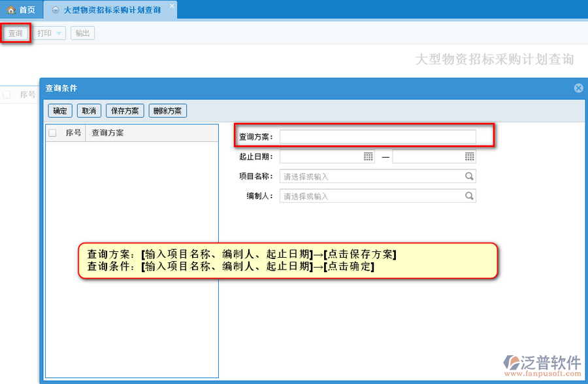The width and height of the screenshot is (588, 384).
Task: Focus the 查询方案 text input field
Action: [x=378, y=137]
